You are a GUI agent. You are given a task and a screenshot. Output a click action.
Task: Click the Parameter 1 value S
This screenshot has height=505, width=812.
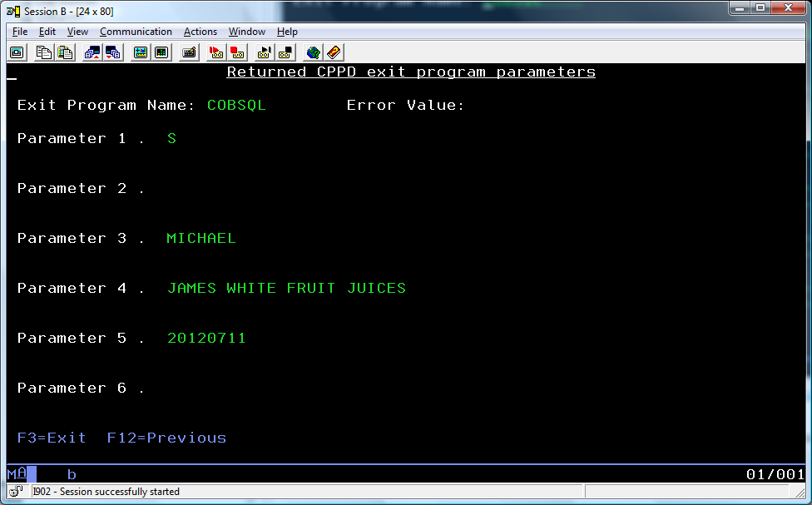(172, 138)
